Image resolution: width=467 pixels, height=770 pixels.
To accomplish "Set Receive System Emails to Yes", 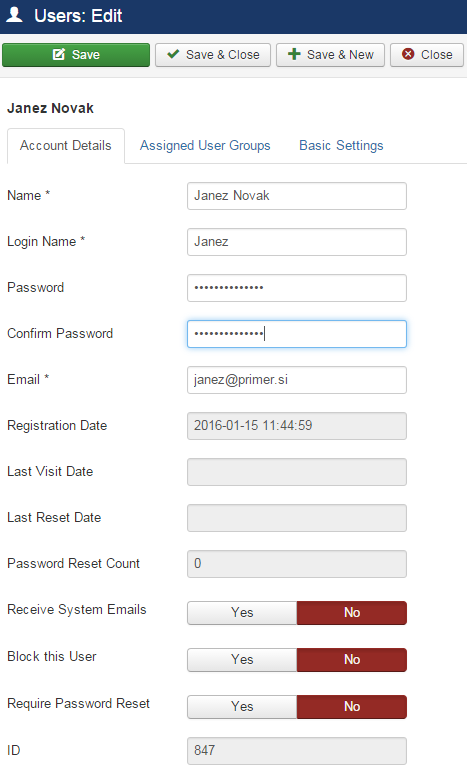I will pyautogui.click(x=242, y=612).
